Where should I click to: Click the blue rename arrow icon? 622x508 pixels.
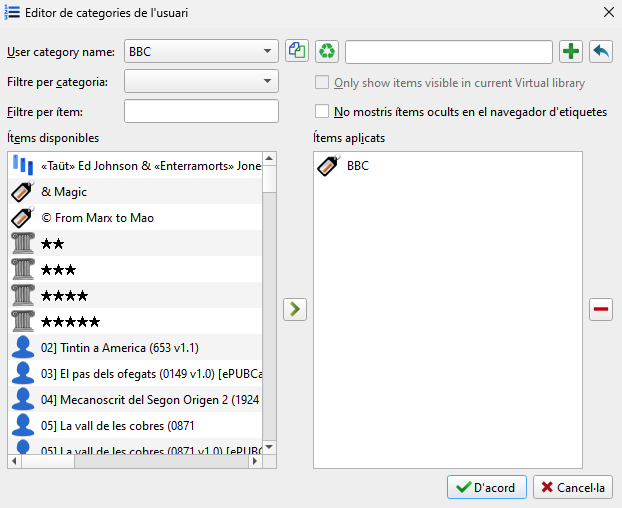point(601,51)
